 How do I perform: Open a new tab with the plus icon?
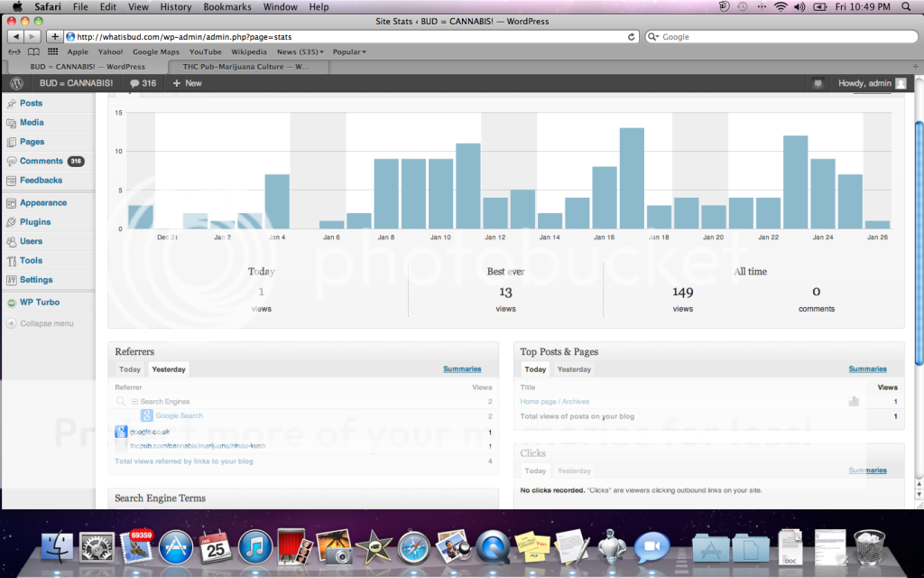pos(915,67)
